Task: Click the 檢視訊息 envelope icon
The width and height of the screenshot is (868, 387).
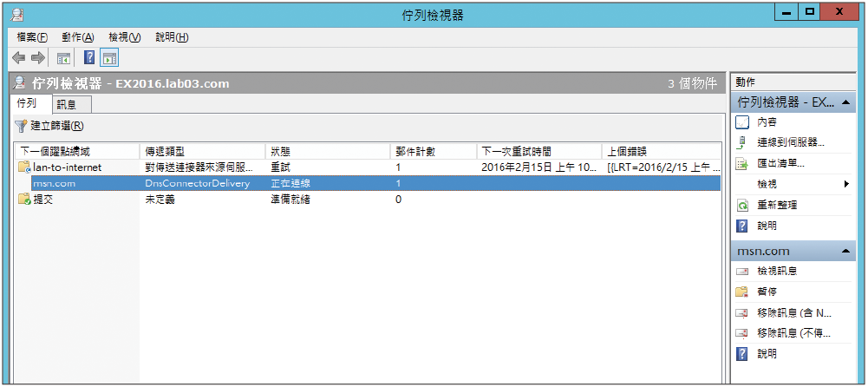Action: pos(742,272)
